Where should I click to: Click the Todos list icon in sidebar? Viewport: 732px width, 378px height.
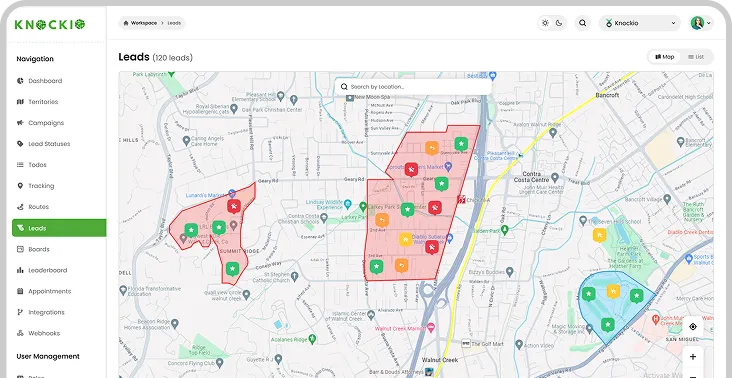tap(20, 165)
